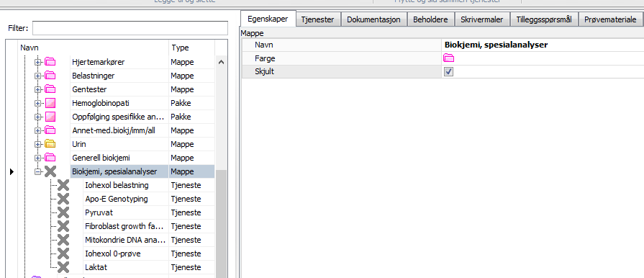Click the pink Farge folder swatch

pyautogui.click(x=448, y=58)
